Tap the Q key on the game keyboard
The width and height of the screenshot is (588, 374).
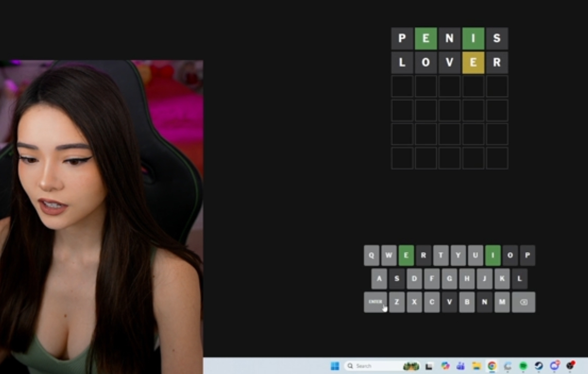(371, 255)
